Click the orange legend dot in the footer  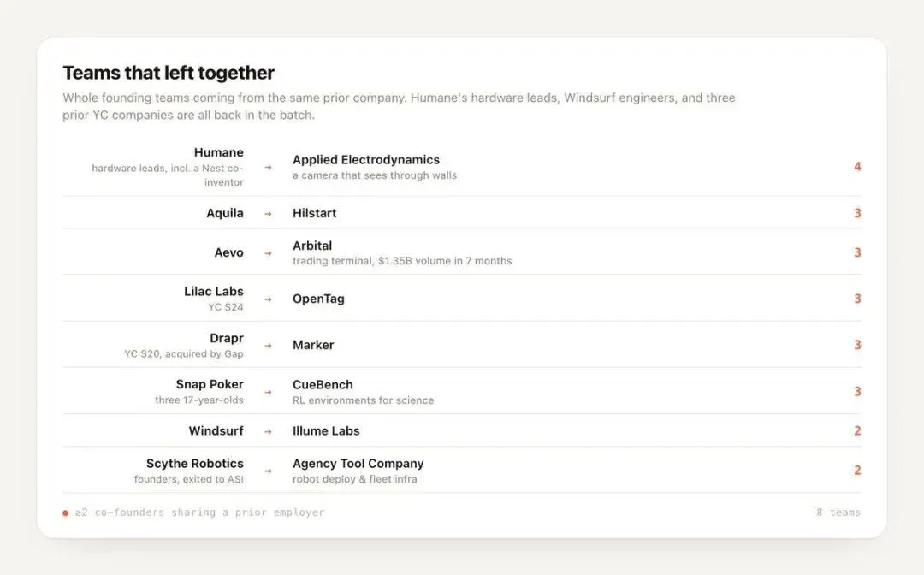click(x=65, y=513)
